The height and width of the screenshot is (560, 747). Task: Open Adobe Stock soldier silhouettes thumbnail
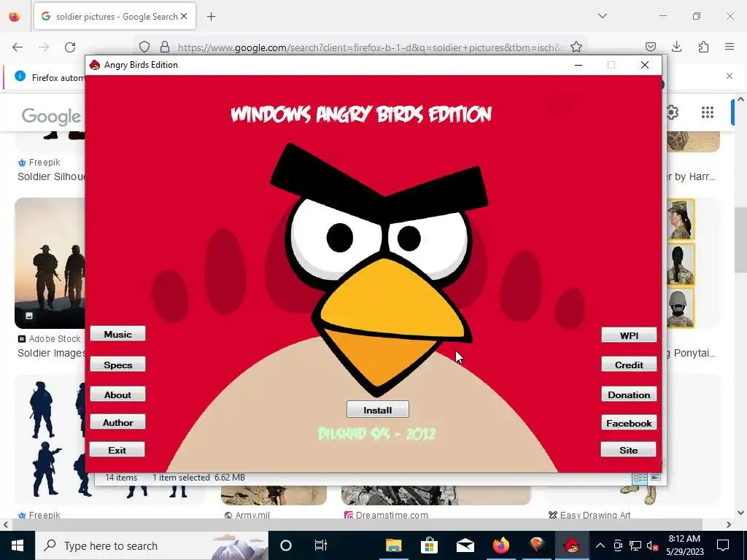coord(50,262)
